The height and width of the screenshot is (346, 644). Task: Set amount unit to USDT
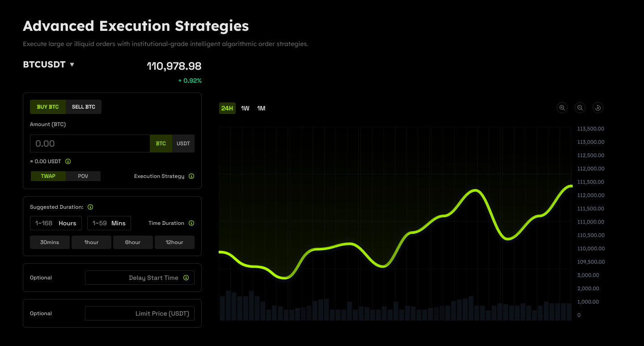[183, 143]
